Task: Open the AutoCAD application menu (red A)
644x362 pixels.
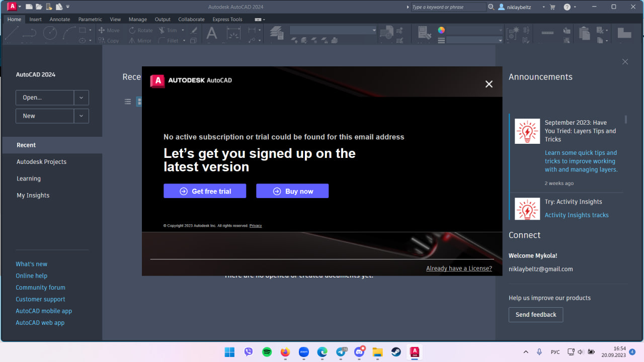Action: point(12,7)
